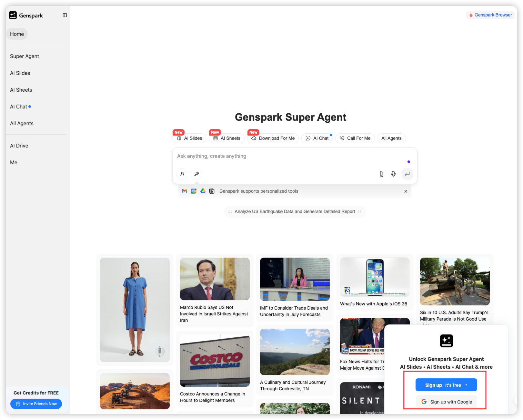Click the Invite Friends Now button
Image resolution: width=523 pixels, height=420 pixels.
36,404
